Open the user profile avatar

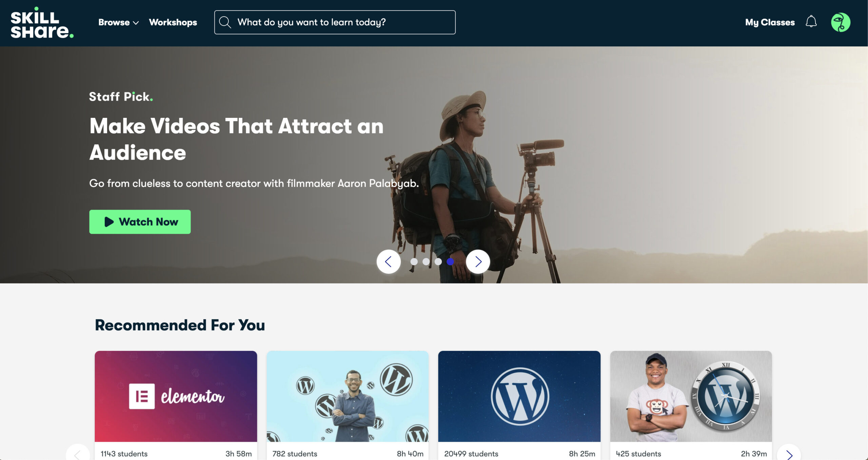pos(841,22)
